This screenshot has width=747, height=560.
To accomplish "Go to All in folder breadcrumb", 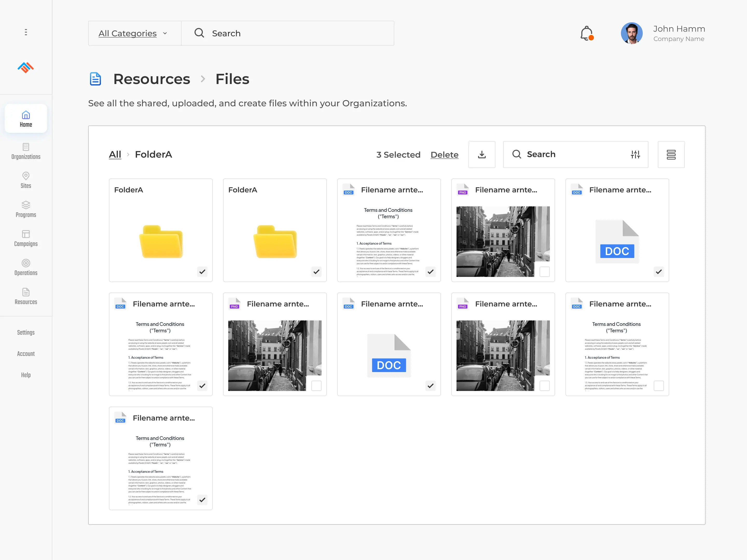I will tap(115, 154).
